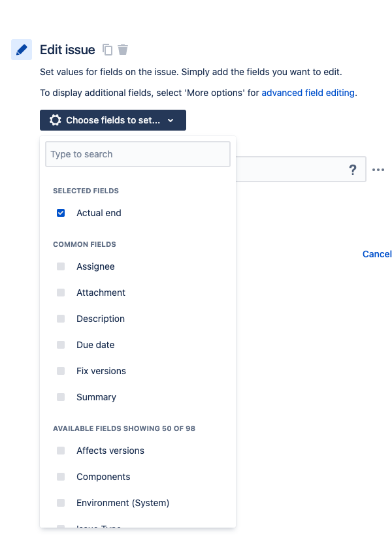Select Affects versions field
The image size is (392, 542).
click(x=110, y=451)
